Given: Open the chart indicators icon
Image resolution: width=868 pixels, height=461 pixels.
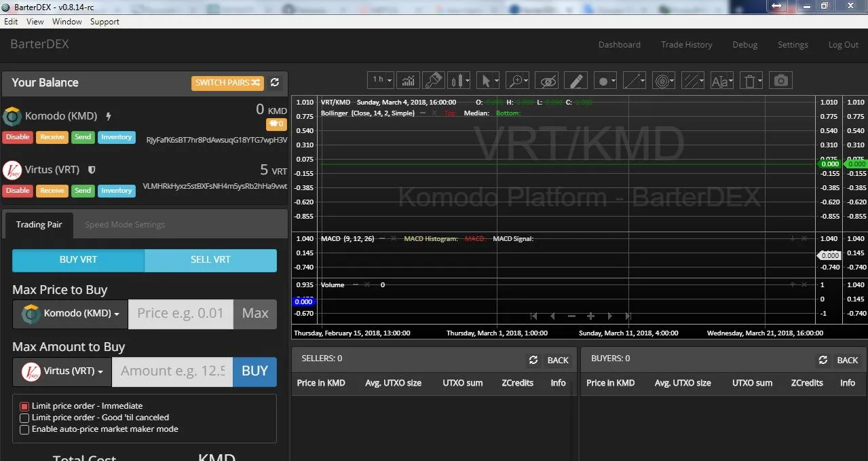Looking at the screenshot, I should click(408, 81).
